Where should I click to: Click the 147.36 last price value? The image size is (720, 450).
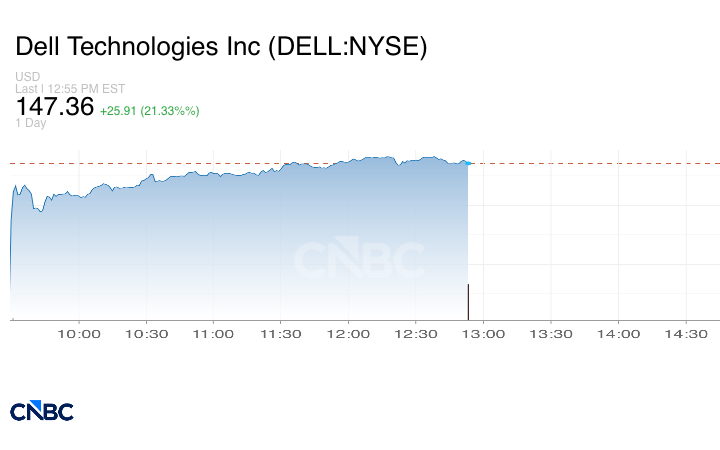53,107
